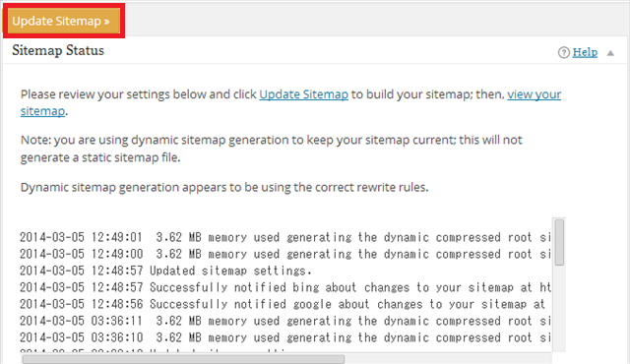Click the 03:36:11 memory used log entry

click(x=285, y=321)
